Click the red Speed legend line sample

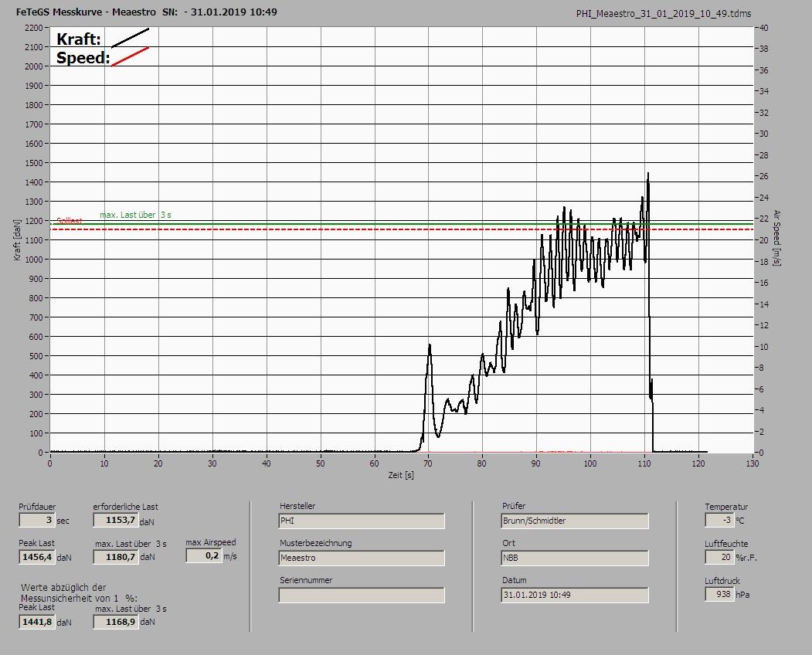[130, 56]
